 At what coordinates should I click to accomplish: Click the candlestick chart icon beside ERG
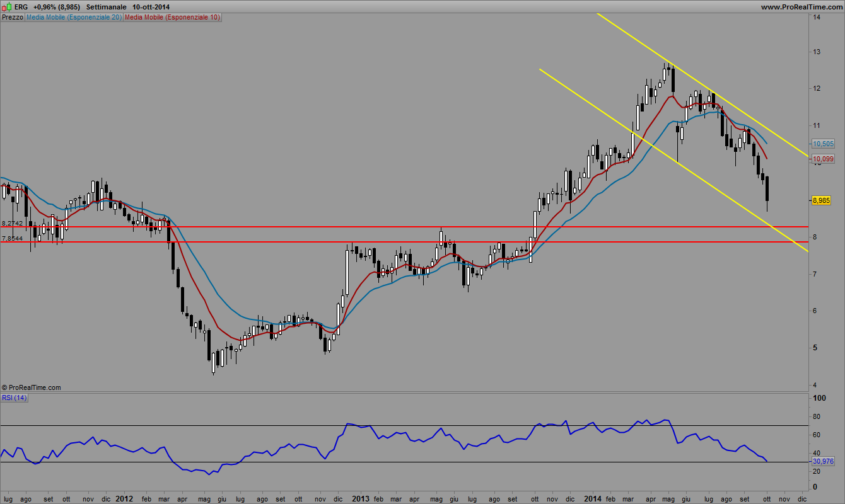6,6
